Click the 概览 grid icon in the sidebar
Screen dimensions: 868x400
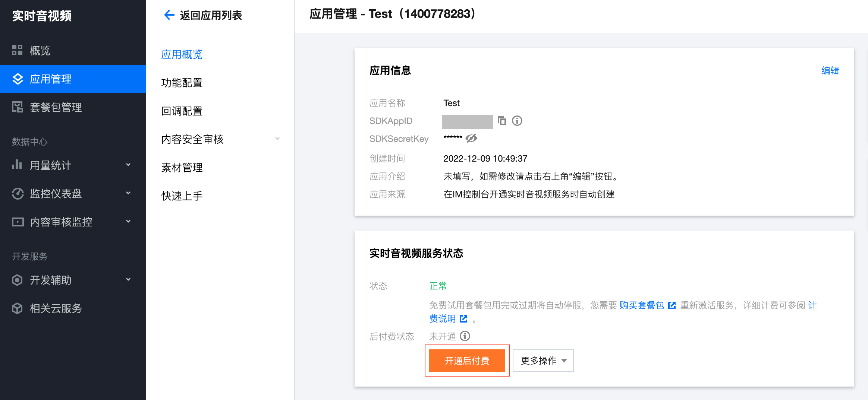[x=17, y=50]
